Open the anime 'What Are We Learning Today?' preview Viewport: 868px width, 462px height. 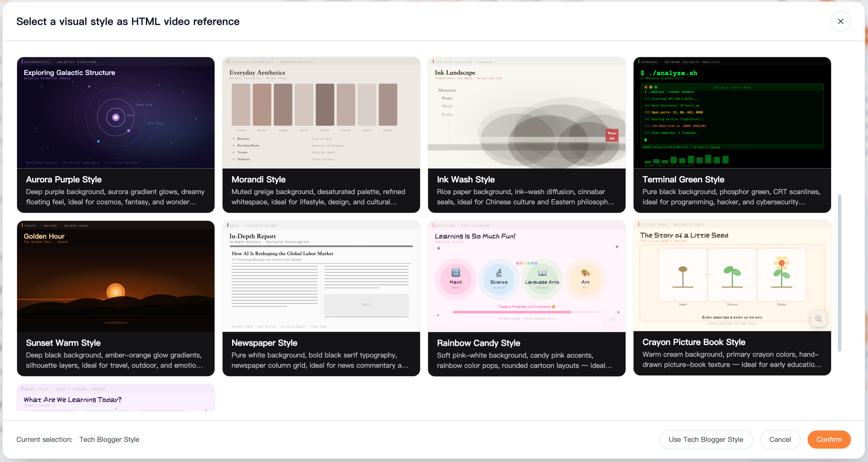(x=116, y=397)
